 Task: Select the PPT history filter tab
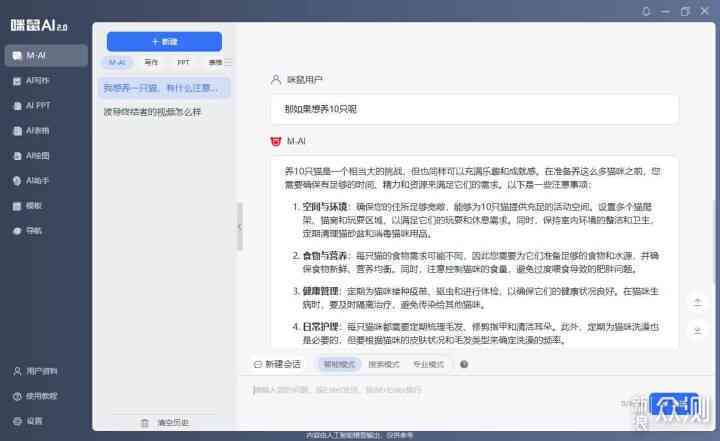183,62
